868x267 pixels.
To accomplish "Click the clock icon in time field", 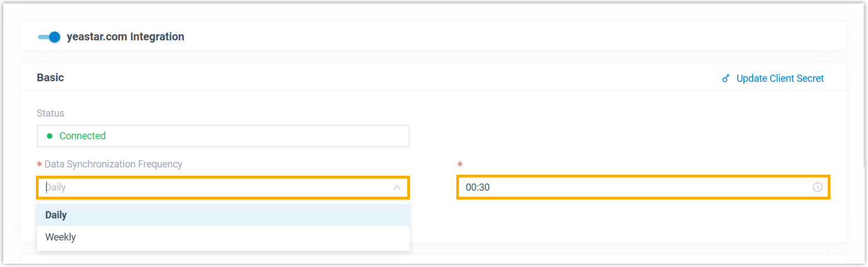I will (817, 187).
